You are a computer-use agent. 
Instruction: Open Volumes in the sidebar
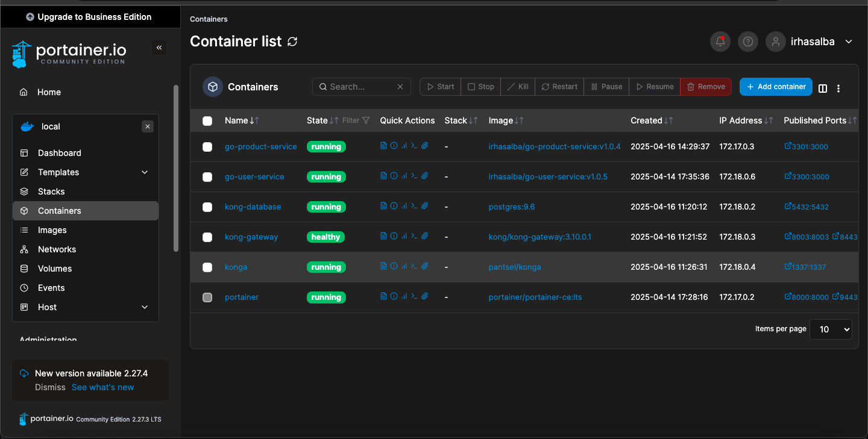[55, 269]
